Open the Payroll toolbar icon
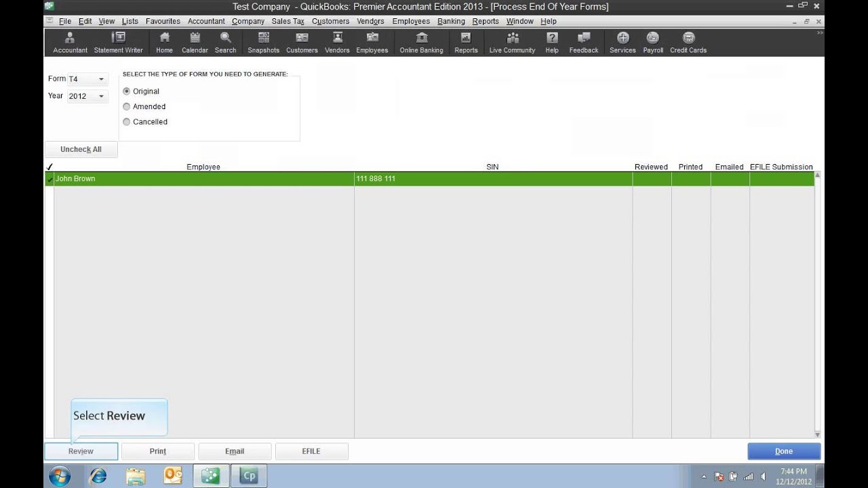 653,42
